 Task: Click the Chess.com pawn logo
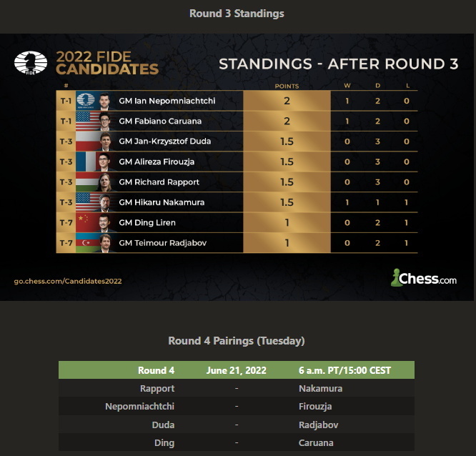(x=397, y=278)
